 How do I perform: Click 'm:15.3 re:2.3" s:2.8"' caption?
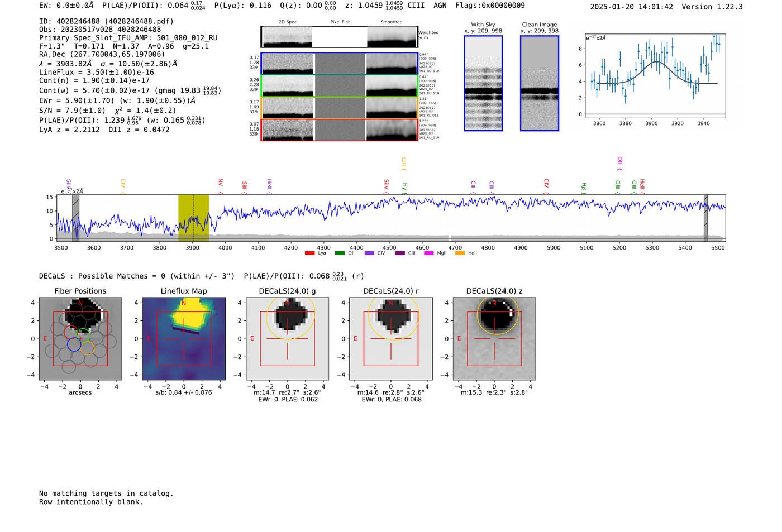pyautogui.click(x=494, y=392)
